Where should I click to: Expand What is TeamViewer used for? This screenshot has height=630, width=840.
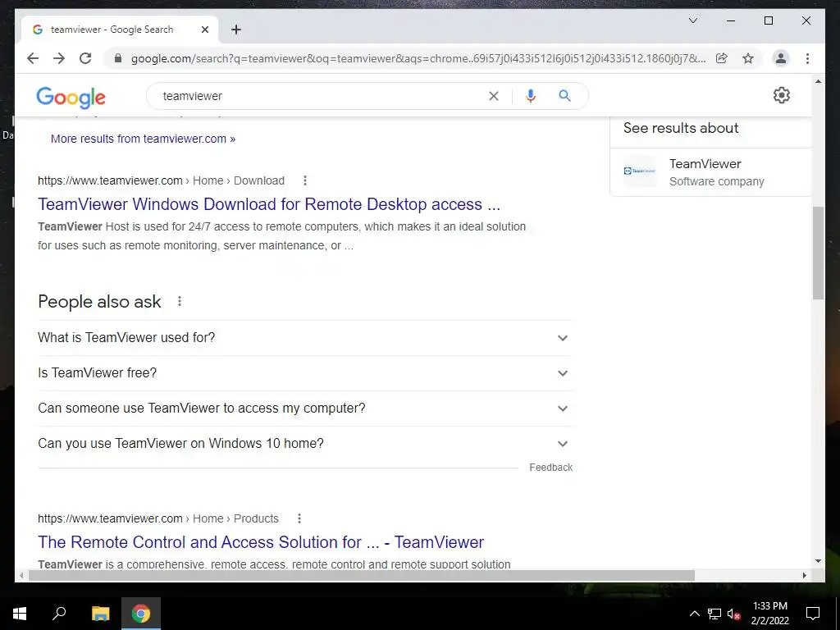click(305, 337)
